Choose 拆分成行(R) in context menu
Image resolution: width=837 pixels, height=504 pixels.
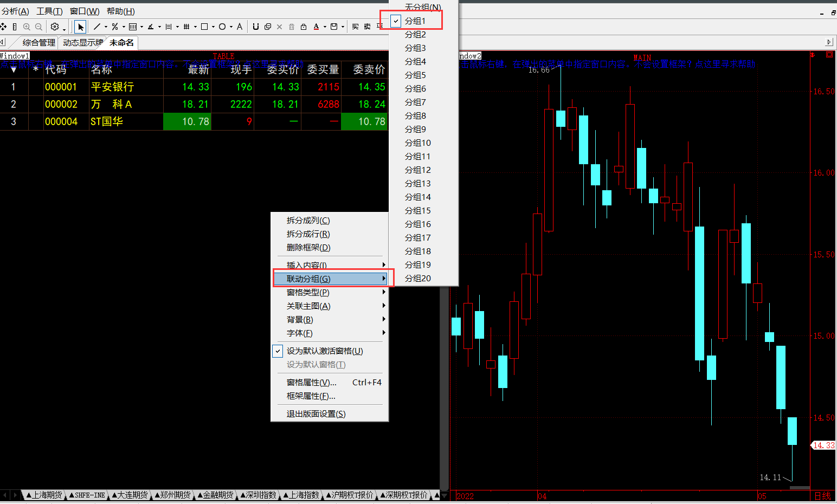(x=330, y=234)
